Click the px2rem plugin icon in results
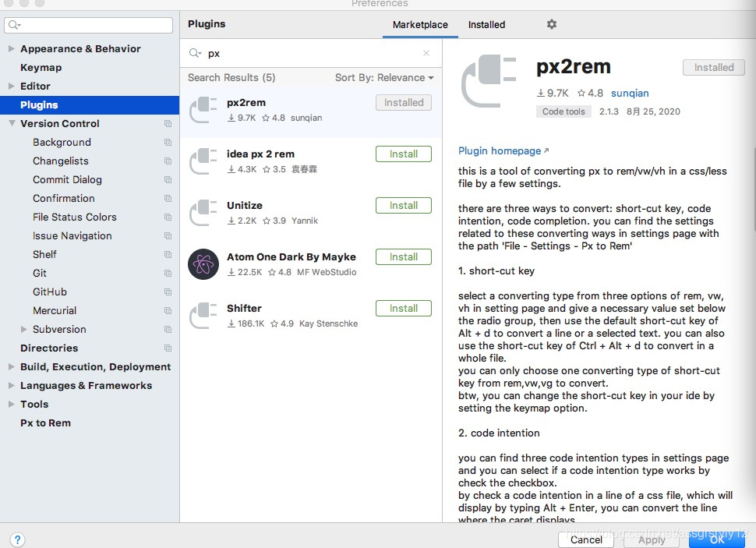The image size is (756, 548). point(203,110)
